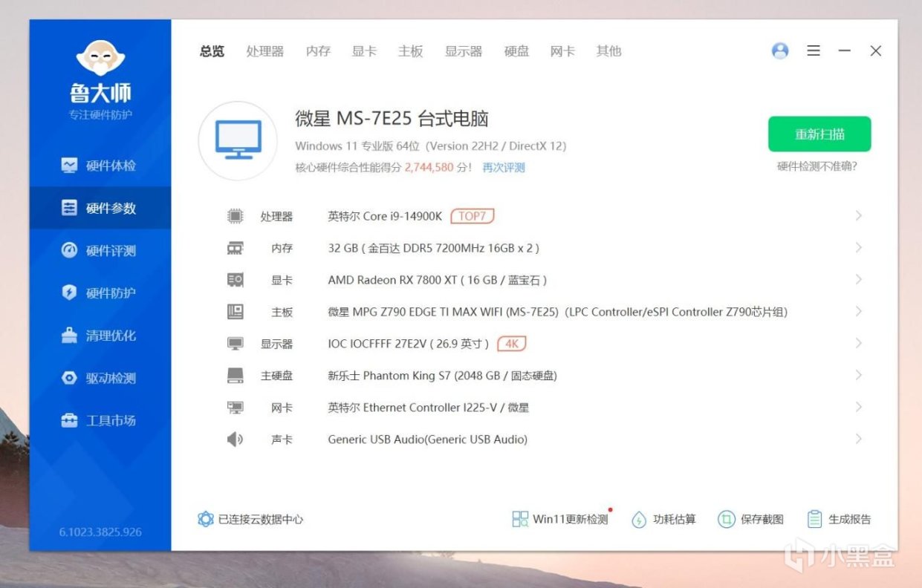The image size is (922, 588).
Task: Open 驱动检测 sidebar item
Action: [100, 378]
